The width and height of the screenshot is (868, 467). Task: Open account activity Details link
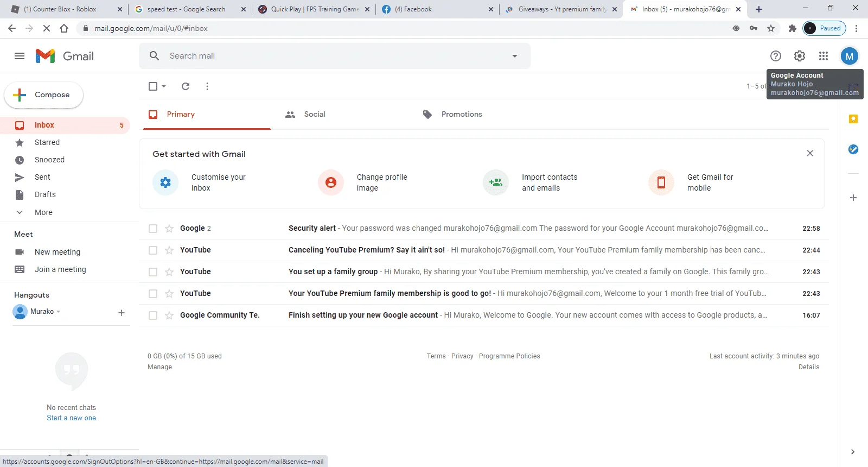pyautogui.click(x=809, y=367)
